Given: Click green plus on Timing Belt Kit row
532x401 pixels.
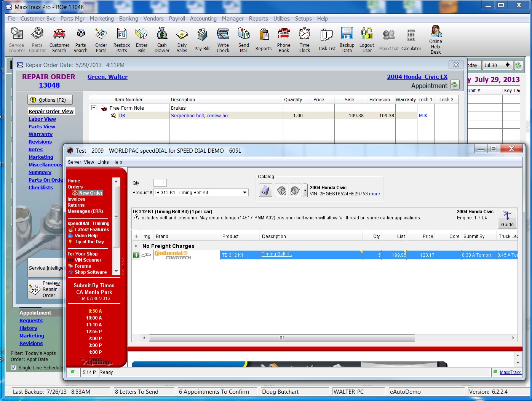Looking at the screenshot, I should click(136, 255).
